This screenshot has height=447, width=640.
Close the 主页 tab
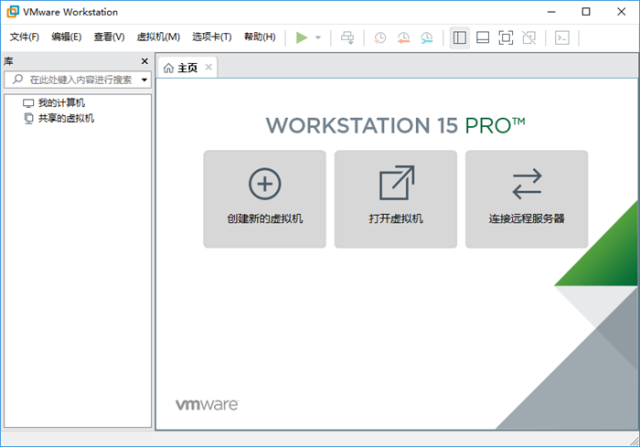209,67
